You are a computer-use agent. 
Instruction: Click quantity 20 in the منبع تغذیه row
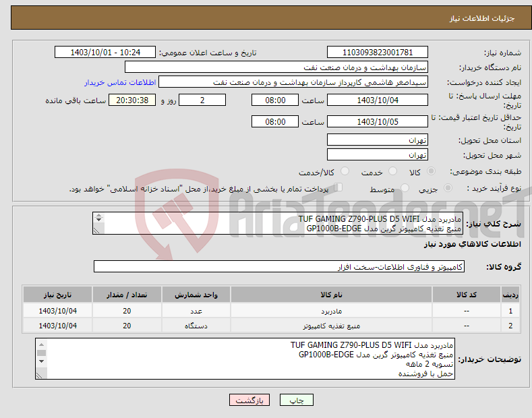(127, 326)
